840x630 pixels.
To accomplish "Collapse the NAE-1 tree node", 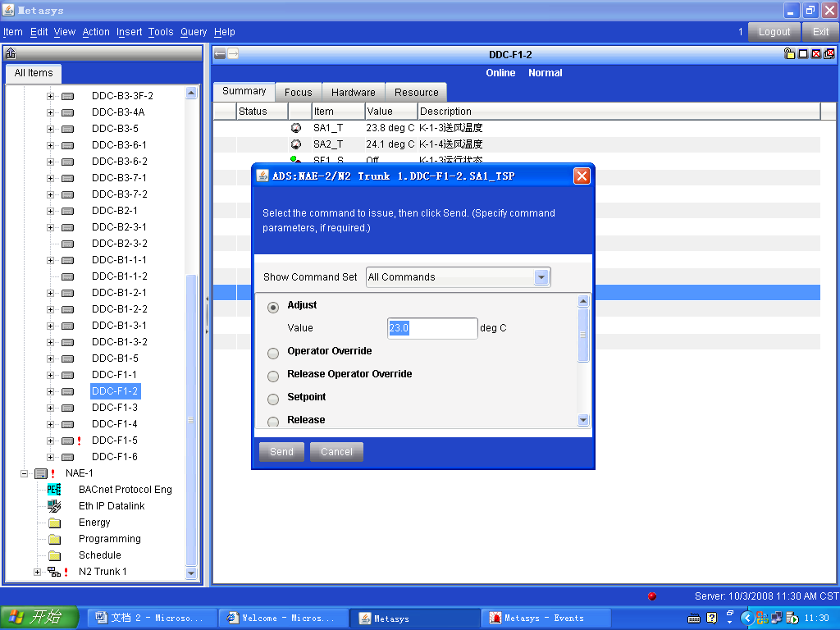I will [25, 473].
